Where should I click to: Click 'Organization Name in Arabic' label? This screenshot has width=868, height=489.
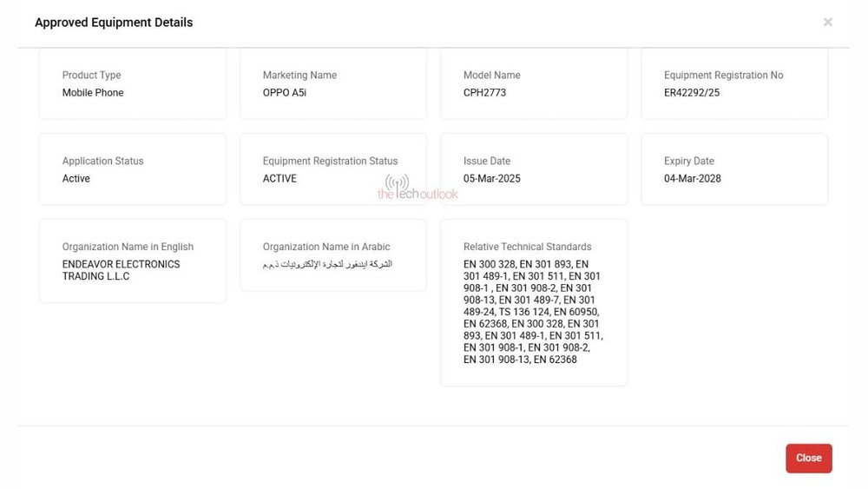coord(326,247)
